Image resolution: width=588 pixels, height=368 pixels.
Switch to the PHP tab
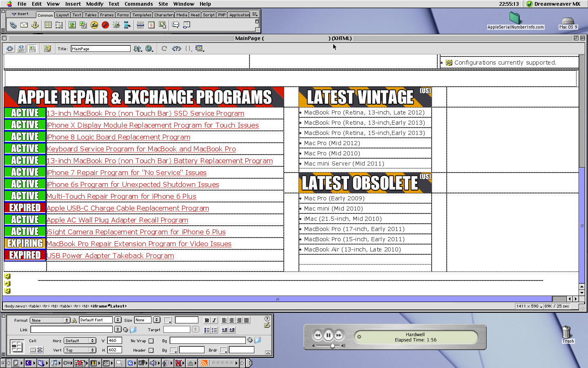[x=222, y=15]
